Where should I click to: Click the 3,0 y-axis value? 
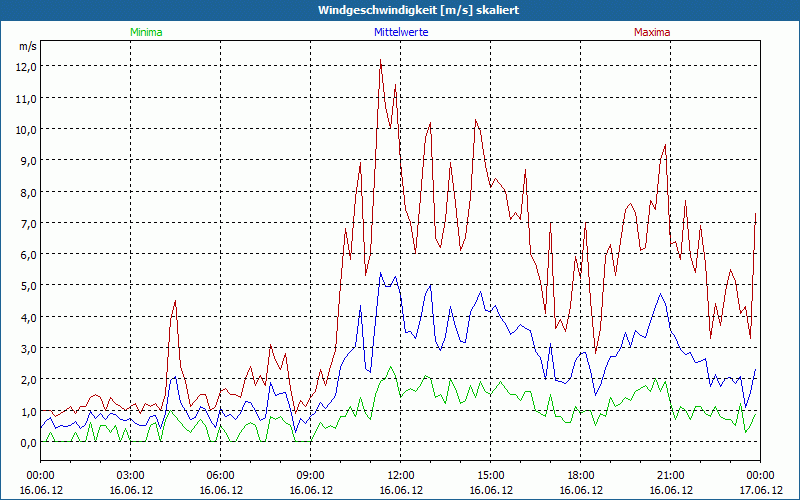coord(28,348)
